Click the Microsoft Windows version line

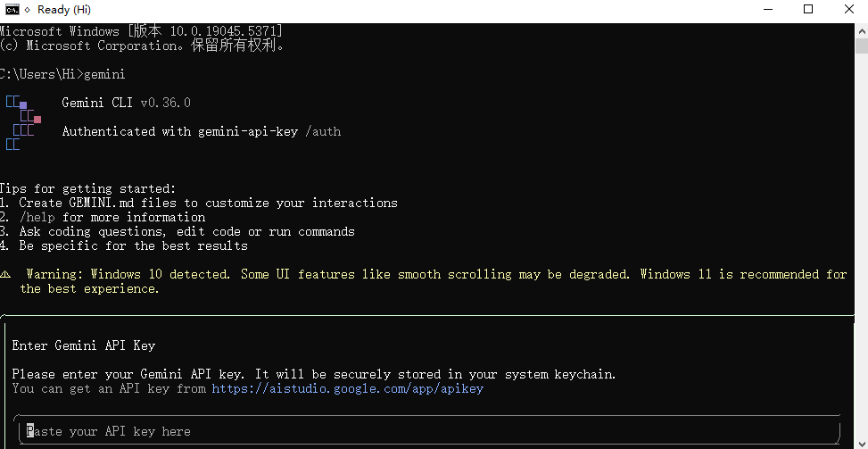[141, 31]
